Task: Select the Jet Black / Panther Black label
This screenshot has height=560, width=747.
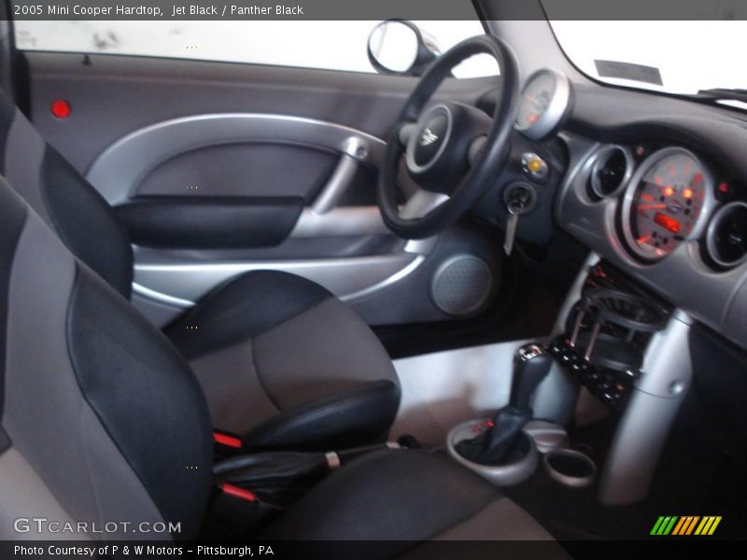Action: click(x=238, y=9)
